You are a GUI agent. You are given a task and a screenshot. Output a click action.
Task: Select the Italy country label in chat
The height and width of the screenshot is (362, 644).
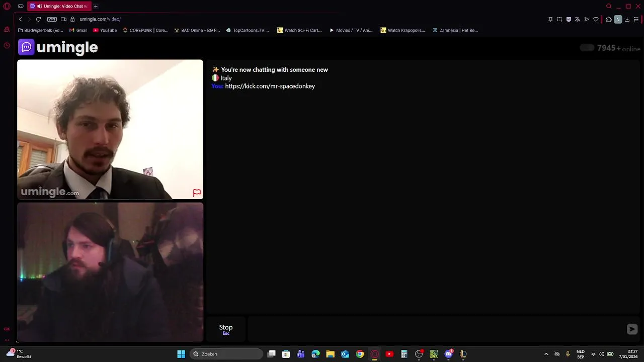[x=226, y=78]
